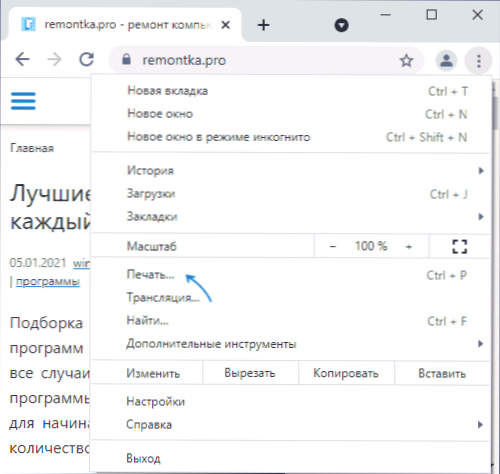500x474 pixels.
Task: Bookmark this page with the star icon
Action: tap(406, 61)
